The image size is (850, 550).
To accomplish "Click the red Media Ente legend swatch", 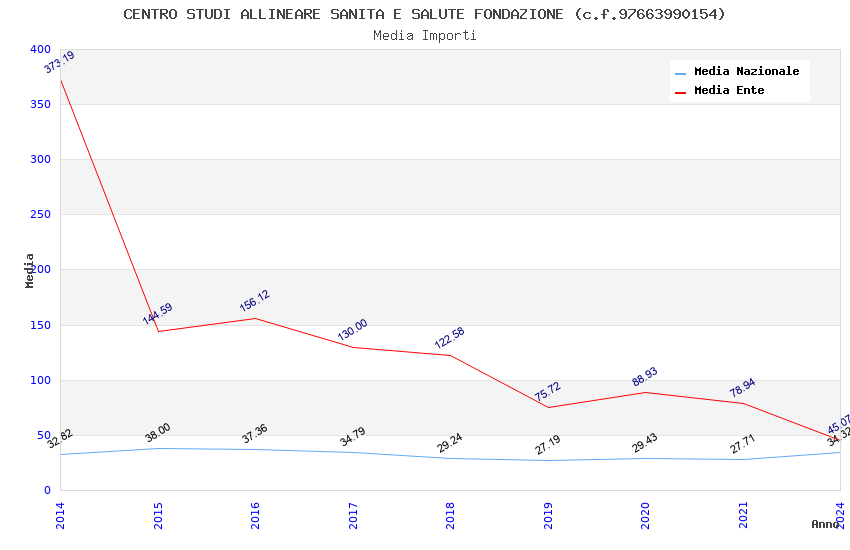I will coord(680,93).
